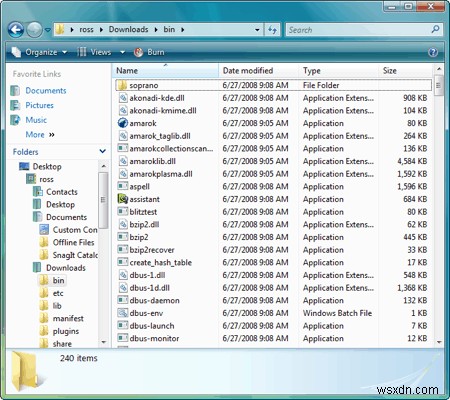Image resolution: width=450 pixels, height=400 pixels.
Task: Select 'manifest' folder in tree
Action: click(x=68, y=318)
